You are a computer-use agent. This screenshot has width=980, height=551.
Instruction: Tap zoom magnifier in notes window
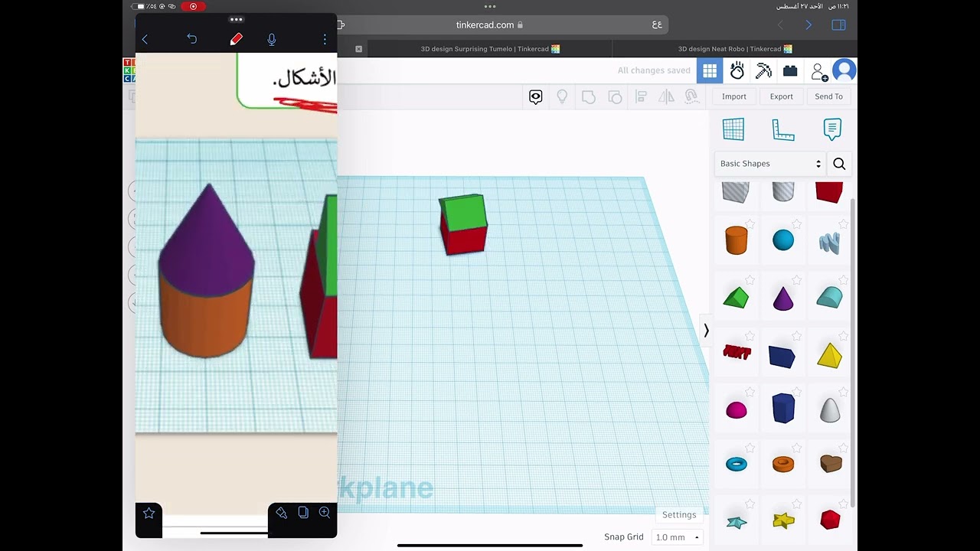click(325, 513)
